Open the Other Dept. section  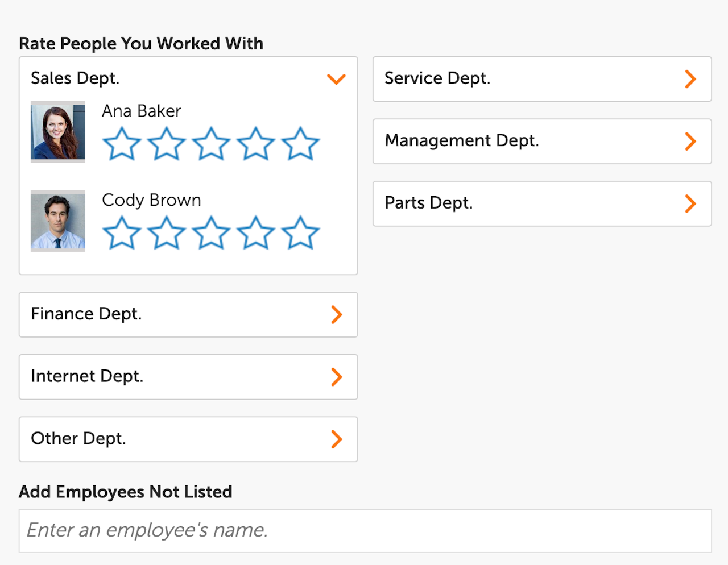point(336,439)
